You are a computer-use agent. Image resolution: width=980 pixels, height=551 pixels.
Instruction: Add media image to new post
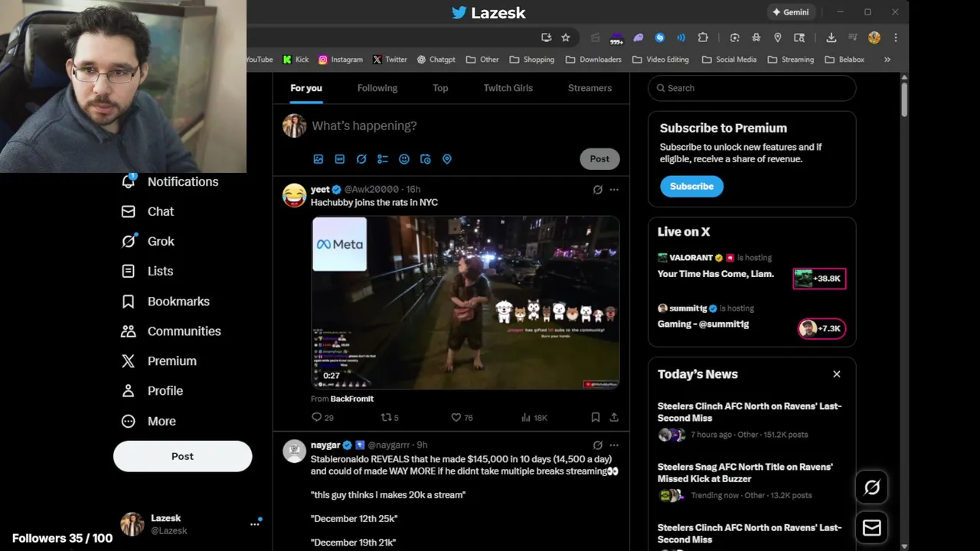pyautogui.click(x=318, y=159)
